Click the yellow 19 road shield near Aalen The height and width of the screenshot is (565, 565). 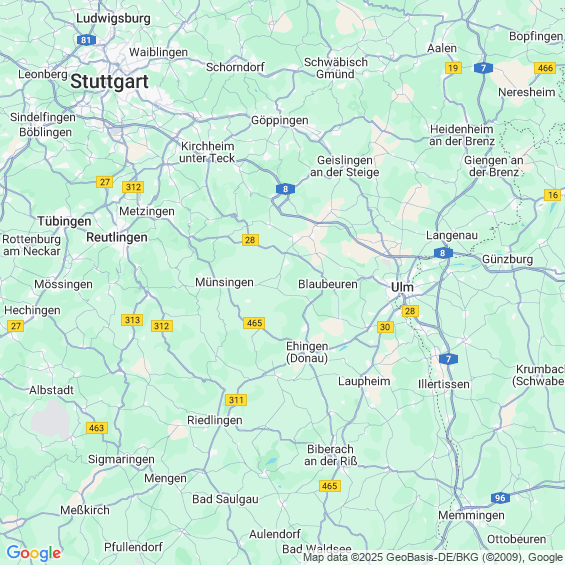[x=453, y=68]
